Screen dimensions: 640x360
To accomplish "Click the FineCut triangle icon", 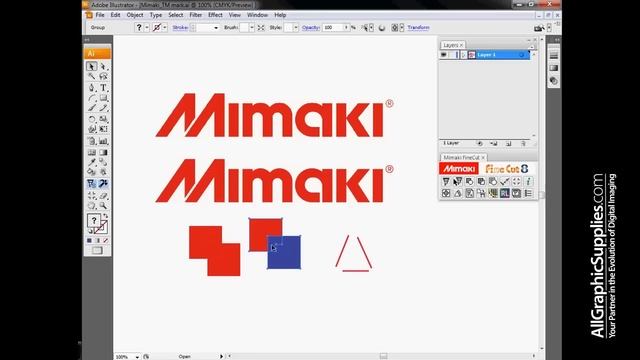I will click(458, 193).
